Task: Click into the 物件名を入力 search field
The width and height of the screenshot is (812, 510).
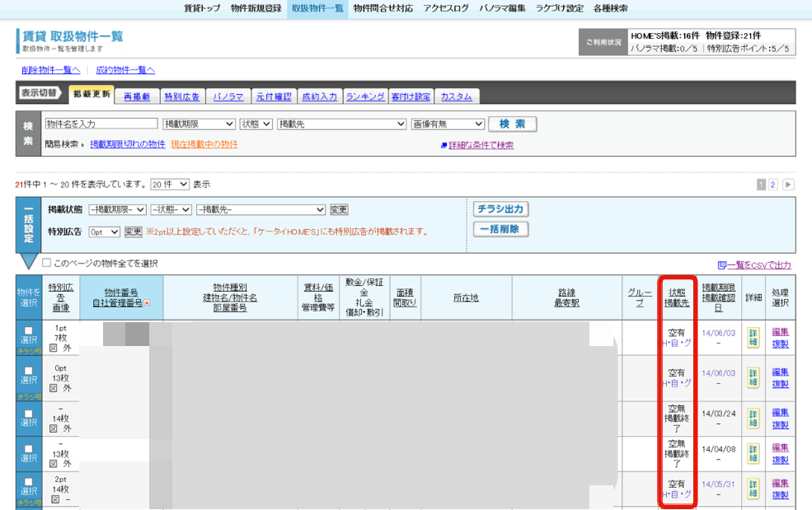Action: [101, 124]
